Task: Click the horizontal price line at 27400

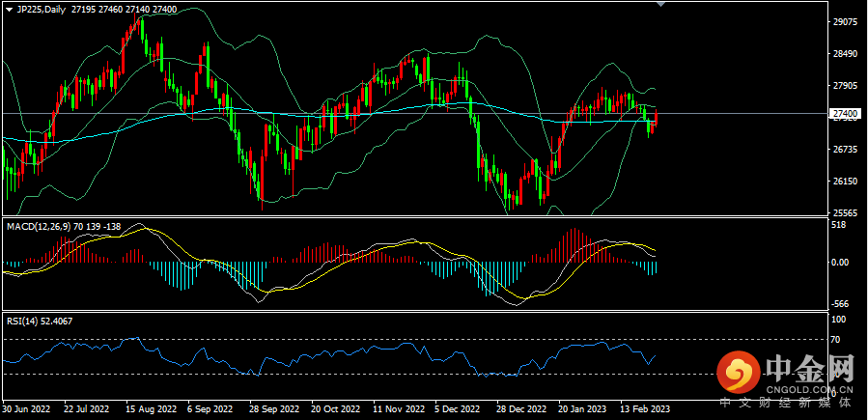Action: 290,113
